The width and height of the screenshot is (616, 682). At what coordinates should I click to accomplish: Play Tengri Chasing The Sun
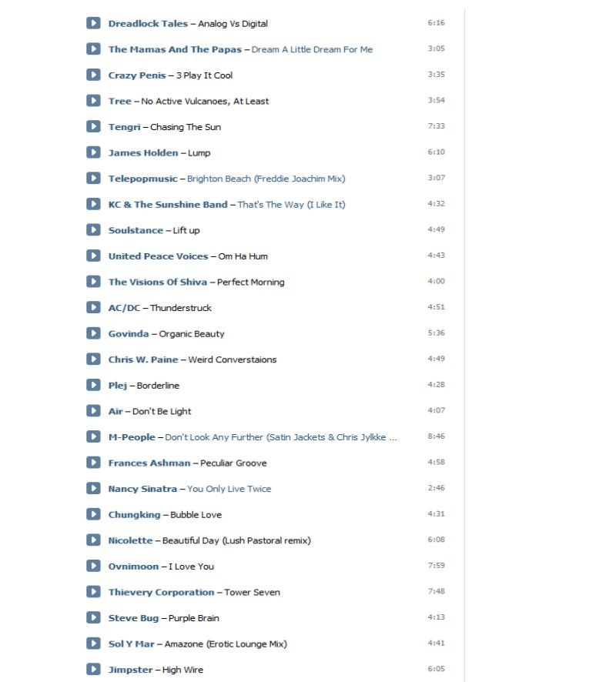coord(93,126)
